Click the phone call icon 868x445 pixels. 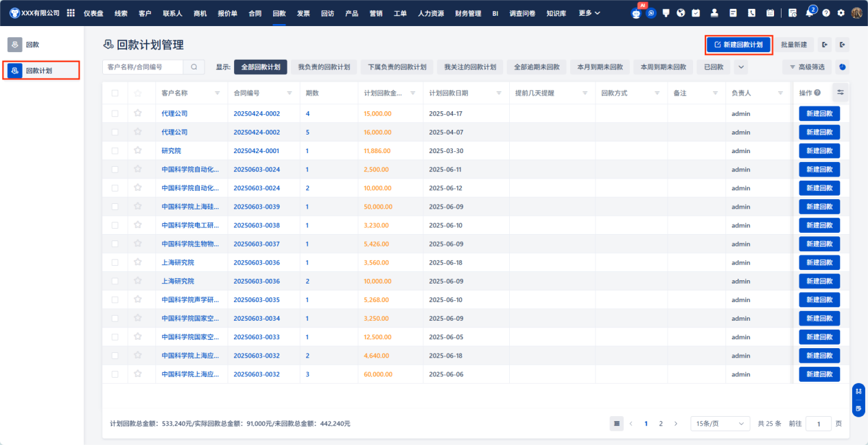pyautogui.click(x=751, y=13)
